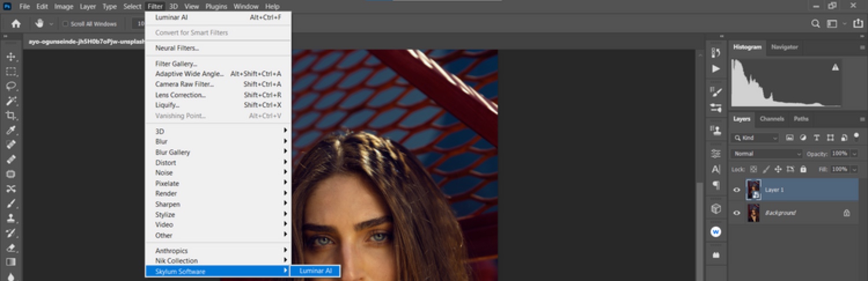The image size is (868, 281).
Task: Switch to the Navigator tab
Action: (x=784, y=47)
